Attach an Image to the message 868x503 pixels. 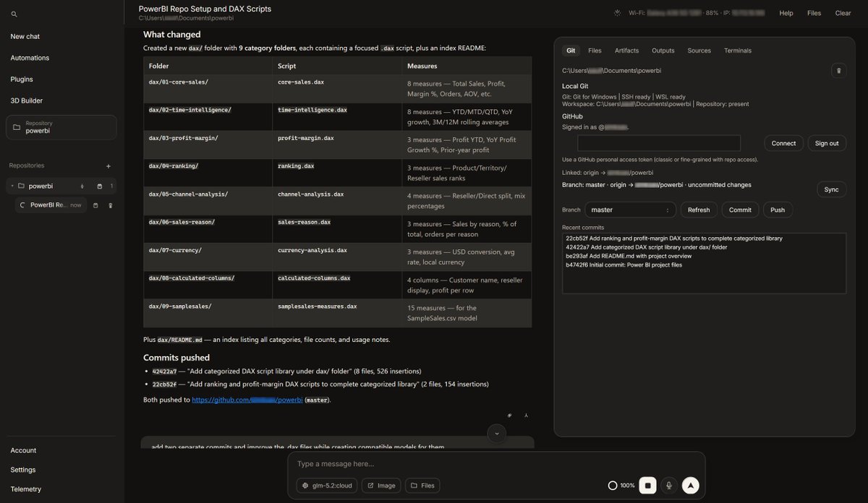click(380, 486)
